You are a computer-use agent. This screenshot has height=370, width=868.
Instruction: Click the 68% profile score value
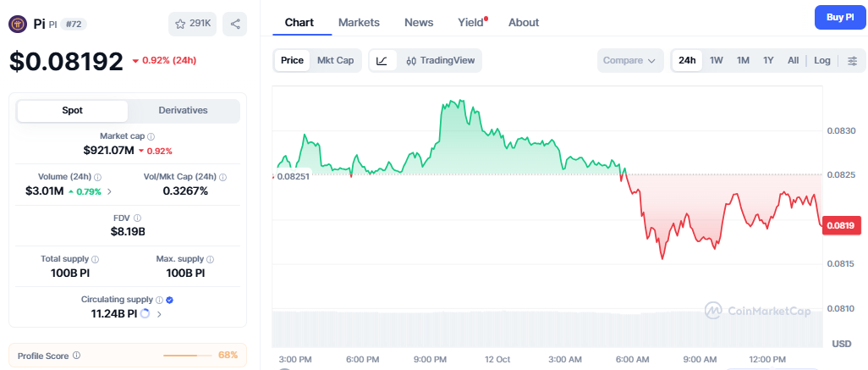point(228,355)
